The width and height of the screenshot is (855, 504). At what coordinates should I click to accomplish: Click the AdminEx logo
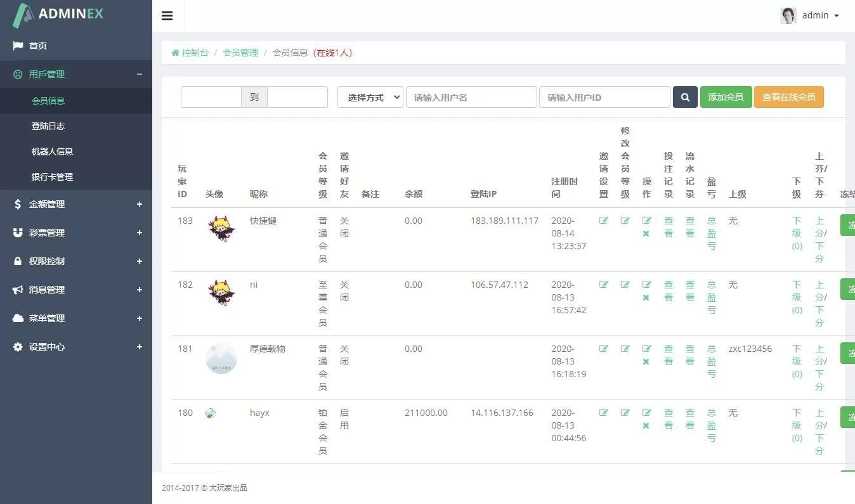pyautogui.click(x=58, y=15)
